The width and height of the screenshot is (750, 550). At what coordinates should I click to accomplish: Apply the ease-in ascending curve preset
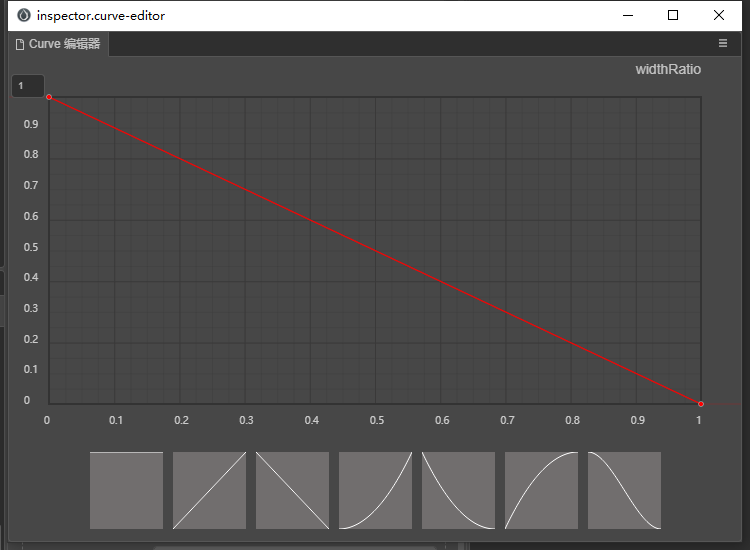(x=375, y=490)
